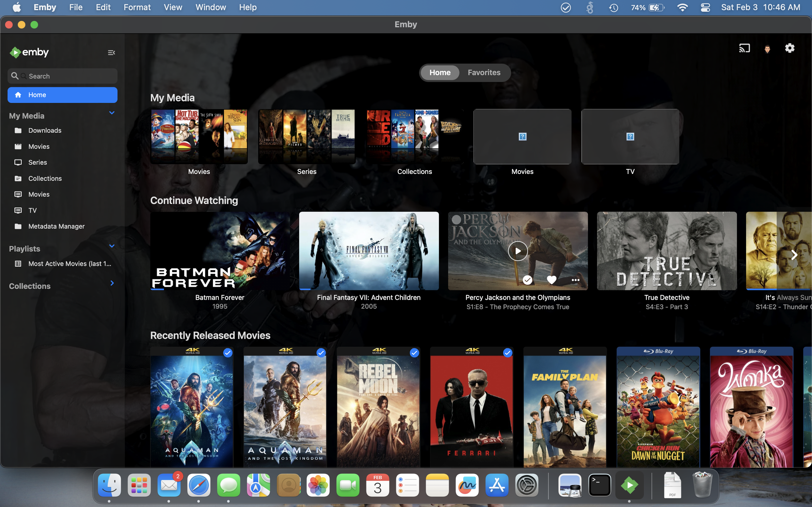Toggle watched checkmark on Percy Jackson card
Screen dimensions: 812x507
tap(527, 280)
